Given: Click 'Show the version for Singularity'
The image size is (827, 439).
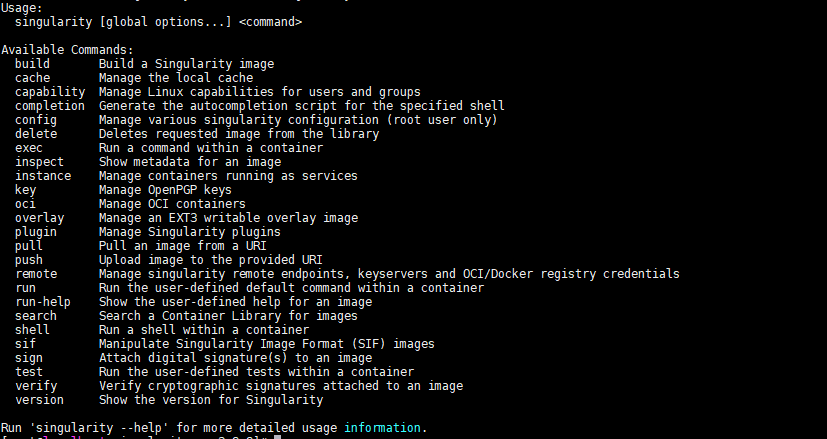Looking at the screenshot, I should click(x=210, y=399).
